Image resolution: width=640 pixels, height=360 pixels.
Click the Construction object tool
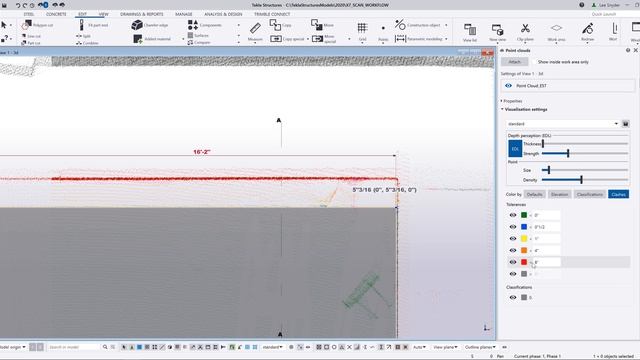[x=418, y=25]
